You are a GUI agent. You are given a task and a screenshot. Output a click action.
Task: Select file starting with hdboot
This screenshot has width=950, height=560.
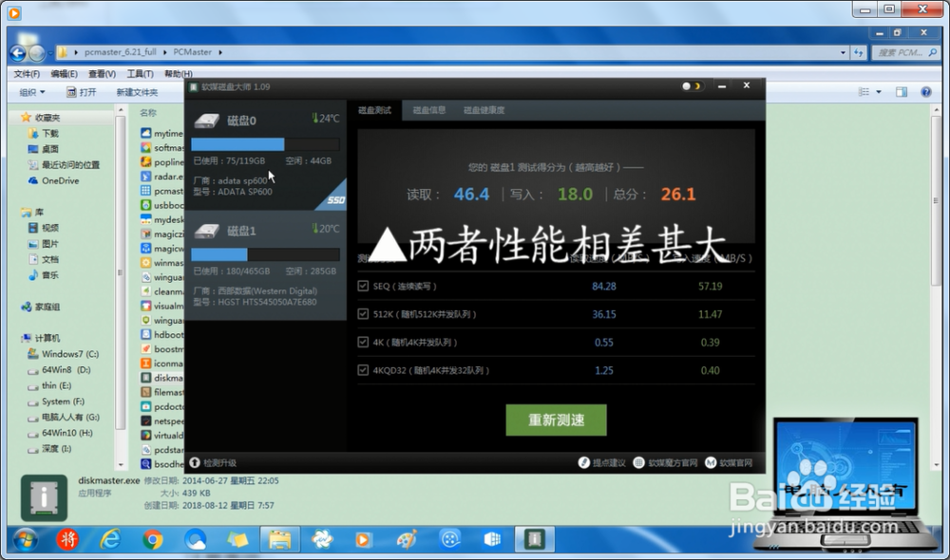[161, 334]
